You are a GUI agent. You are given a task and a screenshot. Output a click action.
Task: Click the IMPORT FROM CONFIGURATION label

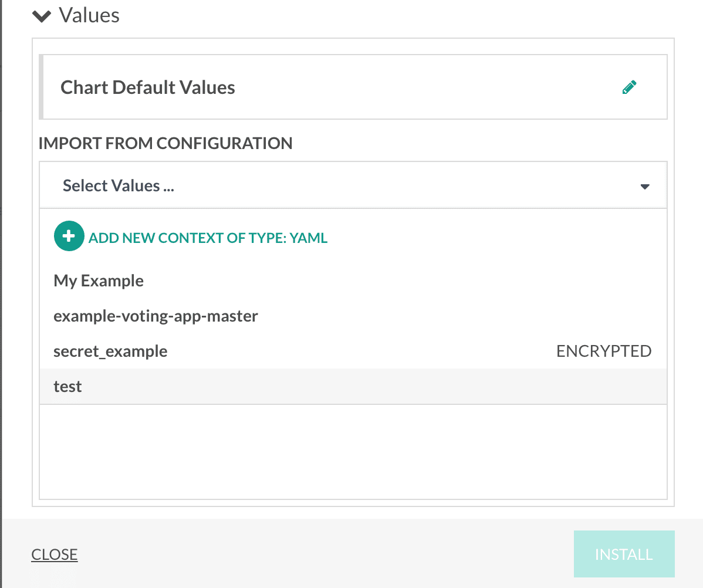[x=165, y=144]
